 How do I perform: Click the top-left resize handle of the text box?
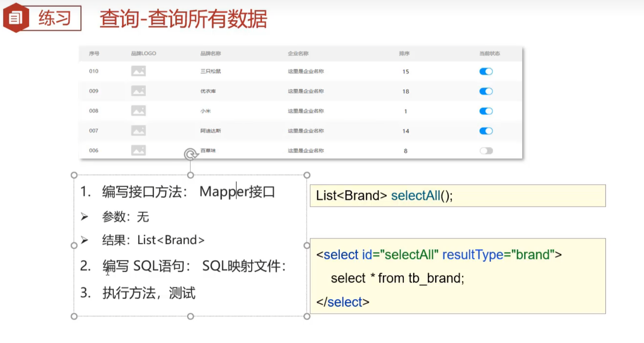(x=74, y=175)
